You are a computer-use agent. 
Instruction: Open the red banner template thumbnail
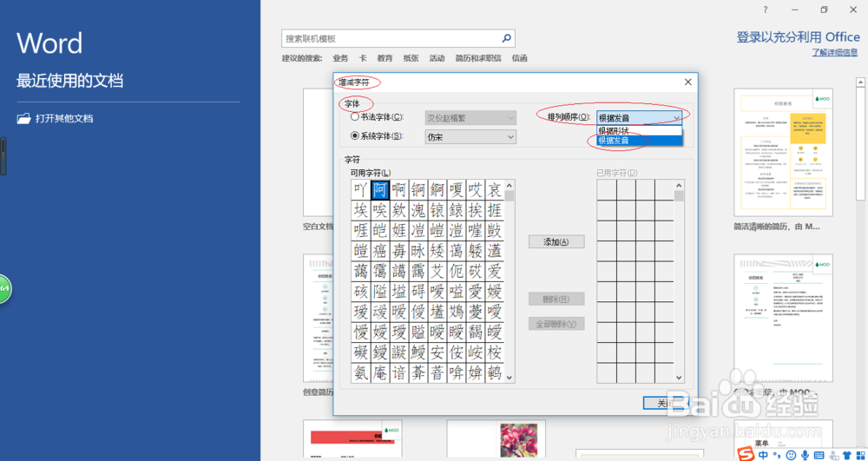(x=352, y=440)
